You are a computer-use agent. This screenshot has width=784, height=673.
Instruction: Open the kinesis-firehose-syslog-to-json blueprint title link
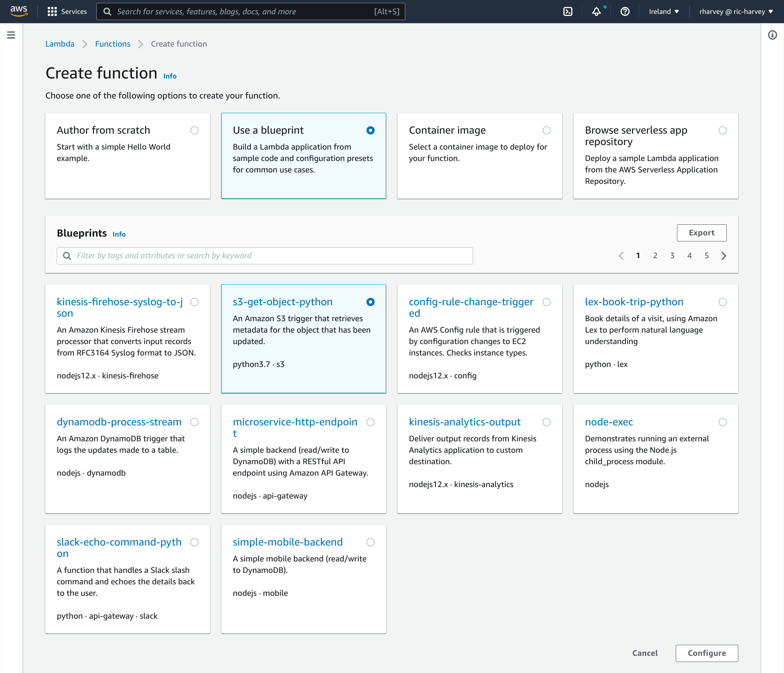[x=120, y=307]
